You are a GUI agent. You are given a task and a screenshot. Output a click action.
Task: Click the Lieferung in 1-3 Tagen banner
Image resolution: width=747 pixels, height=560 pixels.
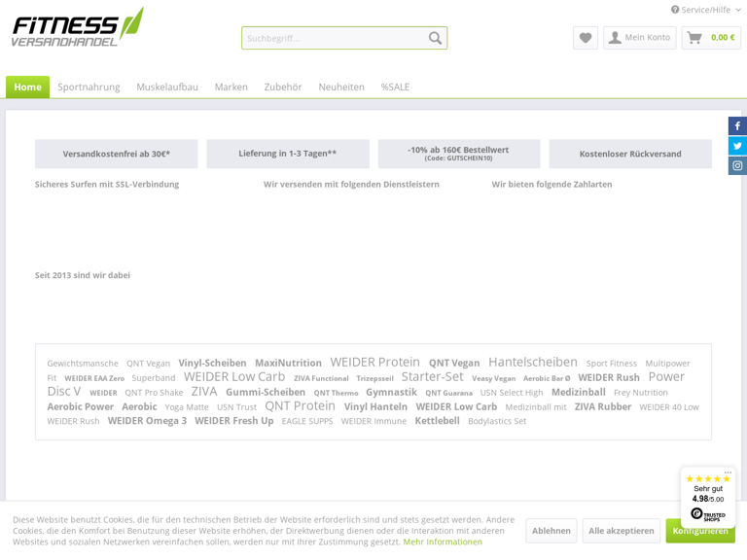click(x=288, y=154)
